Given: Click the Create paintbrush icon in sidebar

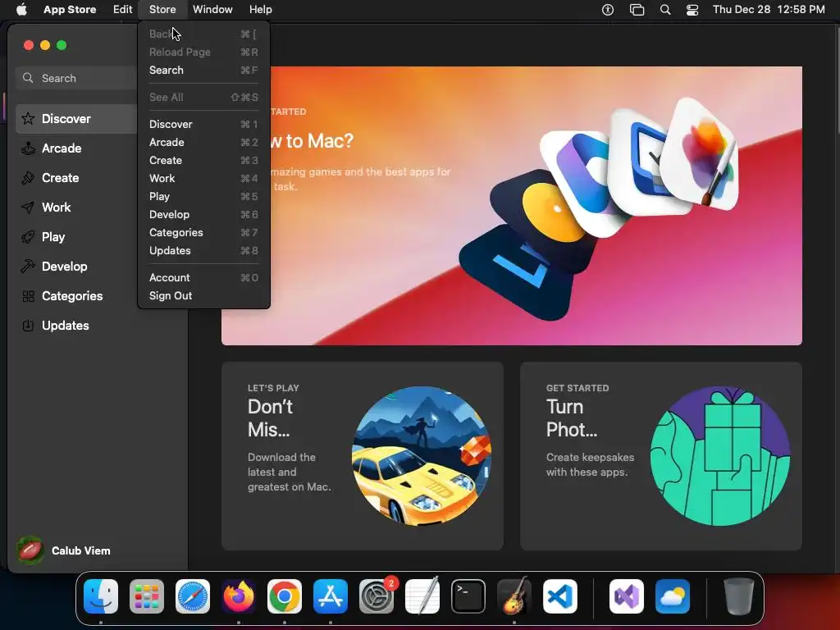Looking at the screenshot, I should [x=28, y=177].
